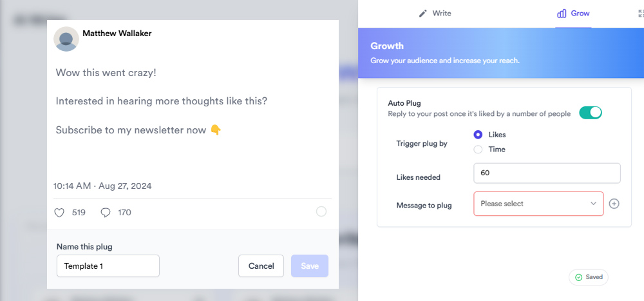Click the plus icon beside Message to plug

click(x=614, y=204)
